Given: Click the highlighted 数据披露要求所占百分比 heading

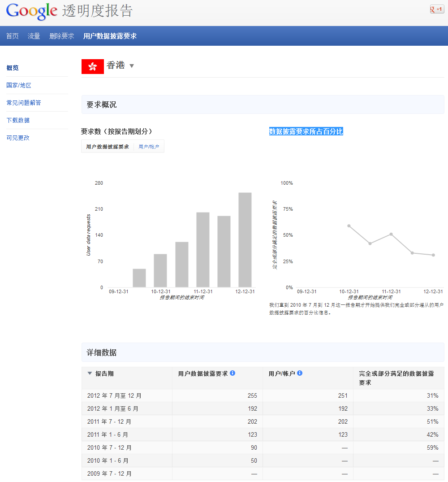Looking at the screenshot, I should tap(306, 131).
